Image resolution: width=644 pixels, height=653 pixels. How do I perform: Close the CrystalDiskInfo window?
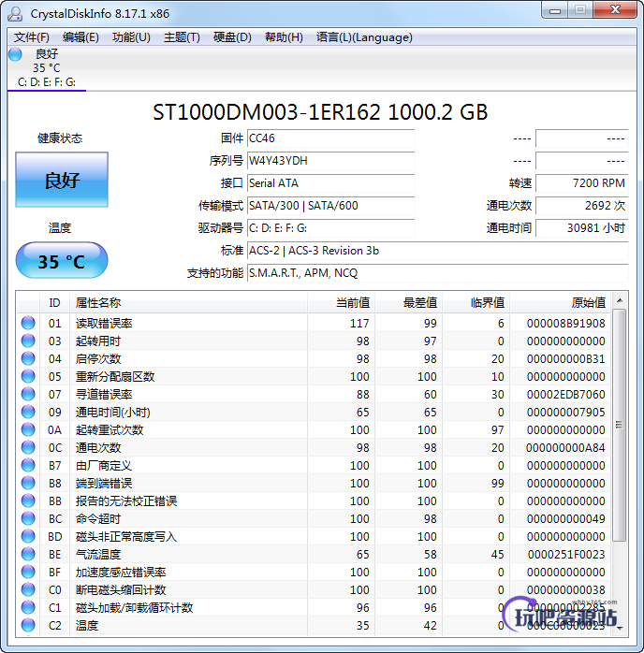[x=615, y=10]
